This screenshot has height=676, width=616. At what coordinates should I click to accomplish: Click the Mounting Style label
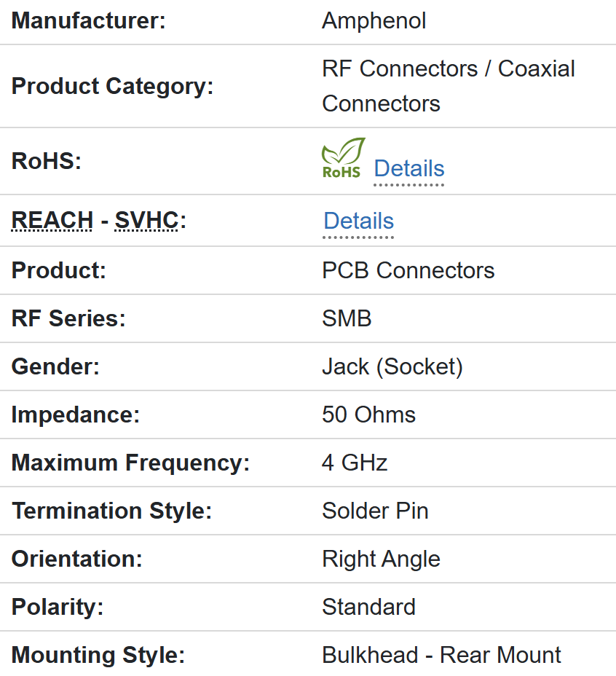98,655
